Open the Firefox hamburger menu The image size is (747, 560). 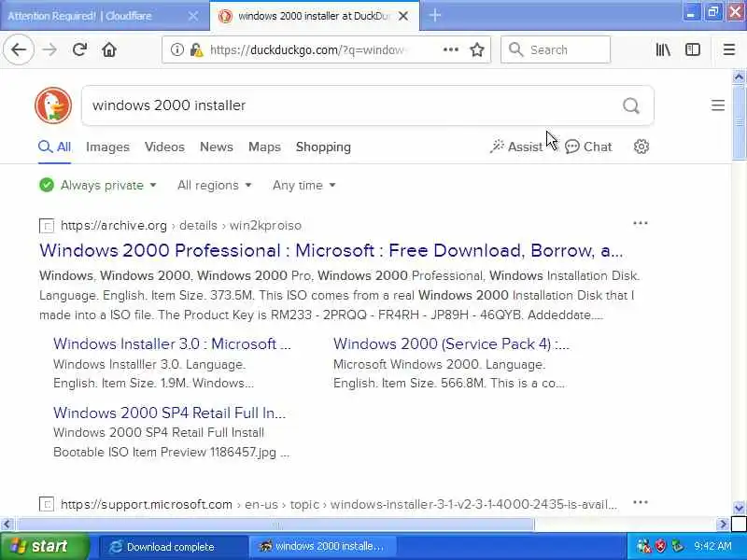[729, 49]
